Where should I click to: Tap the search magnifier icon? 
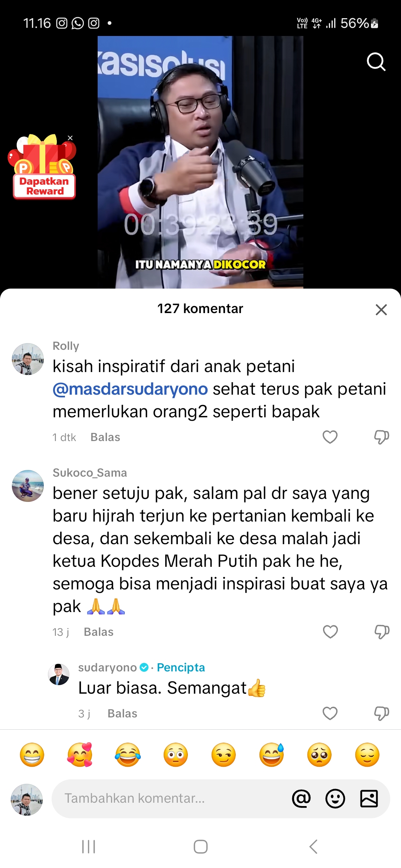point(376,62)
